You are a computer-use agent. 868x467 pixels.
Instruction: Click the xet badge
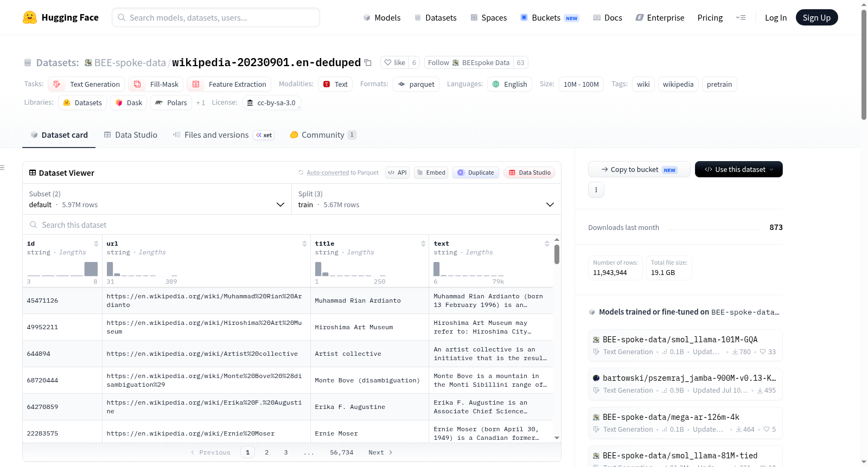[264, 135]
